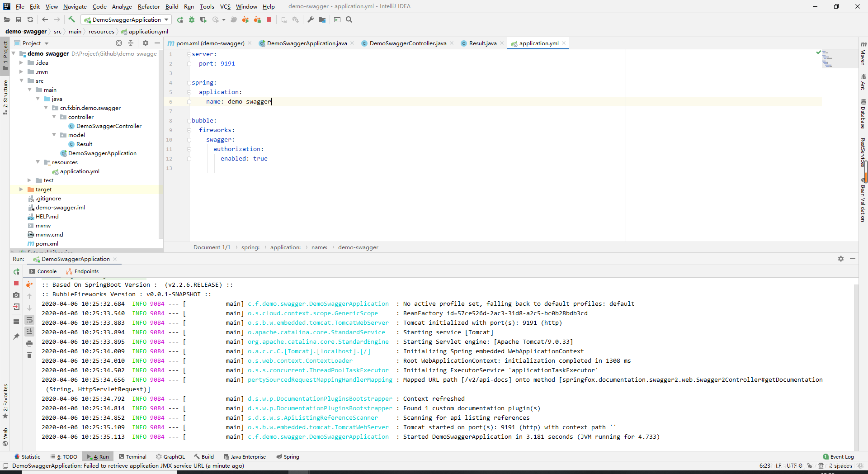This screenshot has height=474, width=868.
Task: Select pom.xml in the project tree
Action: point(47,244)
